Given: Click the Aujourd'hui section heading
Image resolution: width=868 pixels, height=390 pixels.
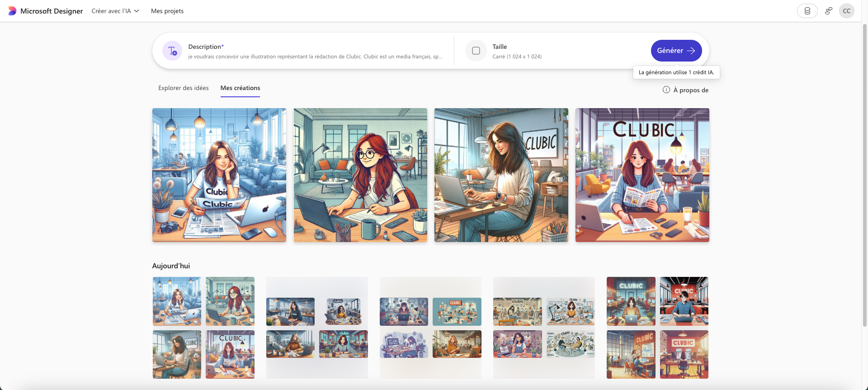Looking at the screenshot, I should (171, 266).
